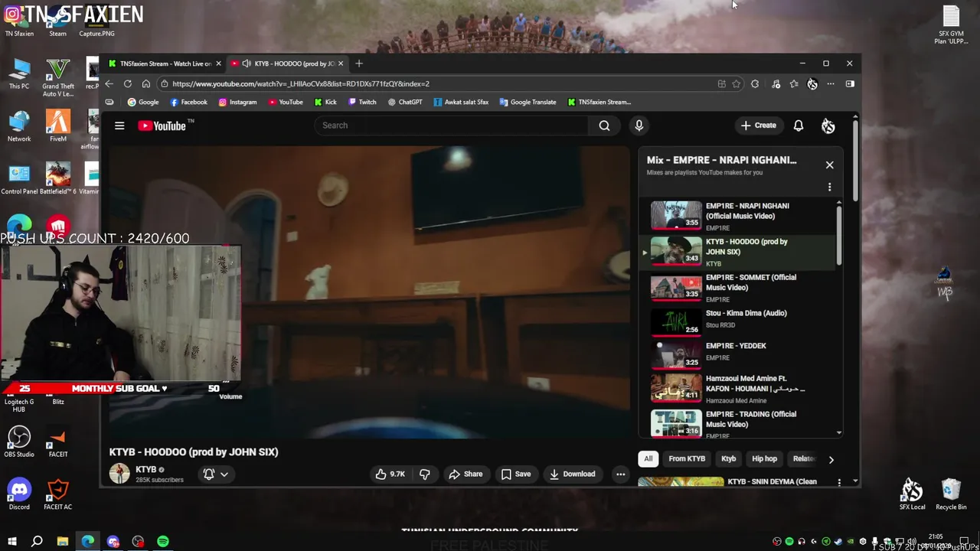Screen dimensions: 980x551
Task: Click the YouTube search input field
Action: pyautogui.click(x=452, y=126)
